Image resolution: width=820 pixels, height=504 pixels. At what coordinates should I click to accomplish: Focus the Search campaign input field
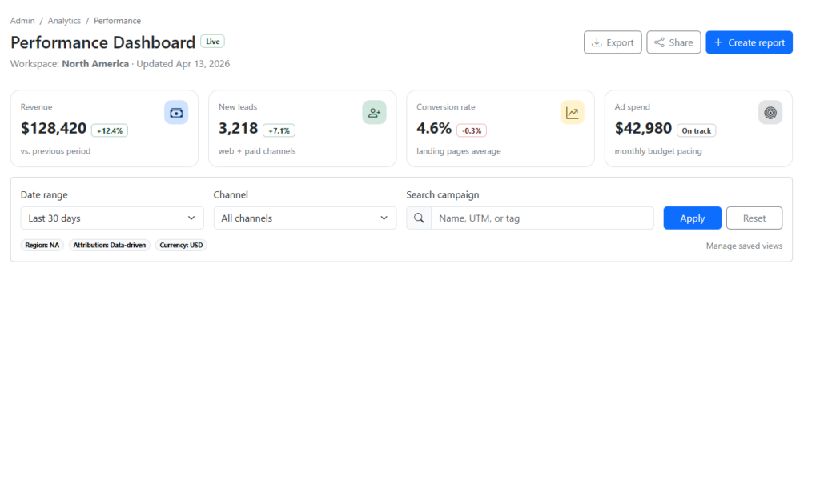tap(541, 218)
